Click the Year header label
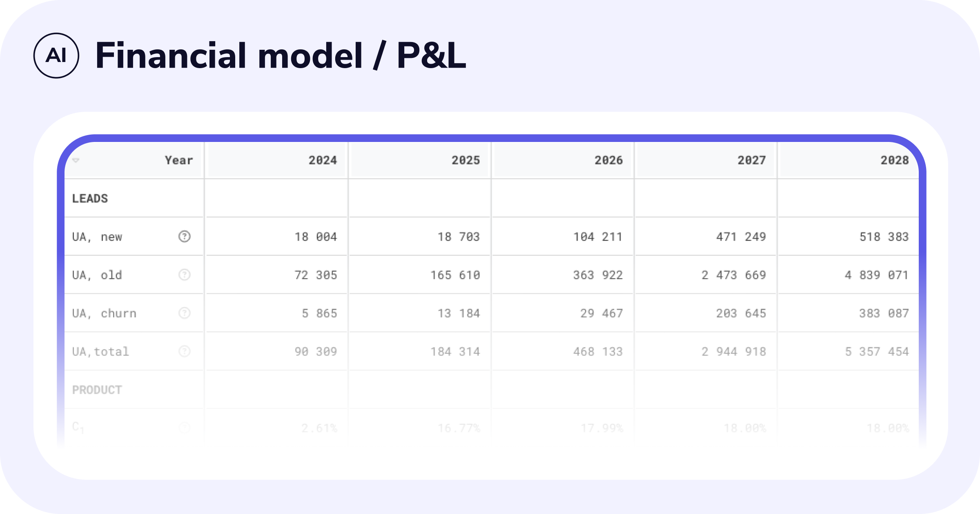980x514 pixels. (179, 160)
